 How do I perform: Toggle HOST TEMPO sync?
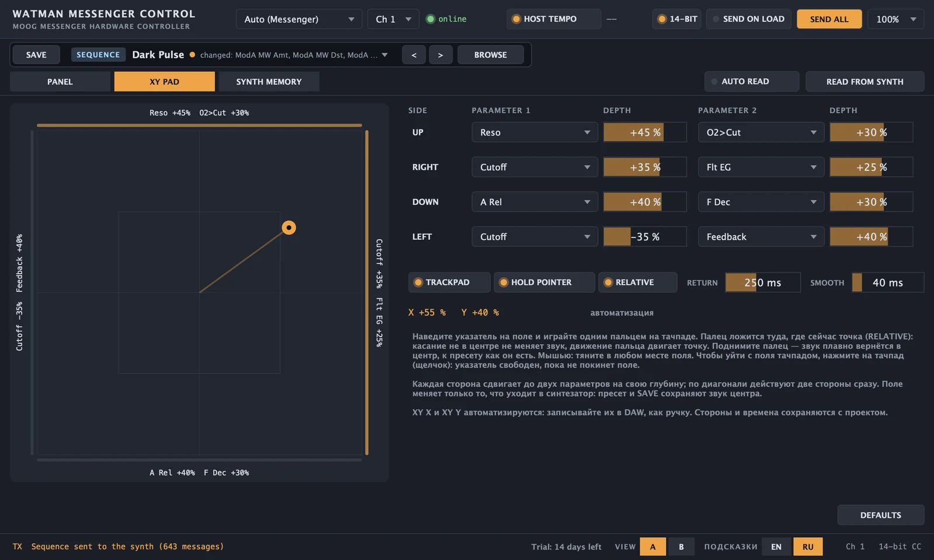[553, 19]
